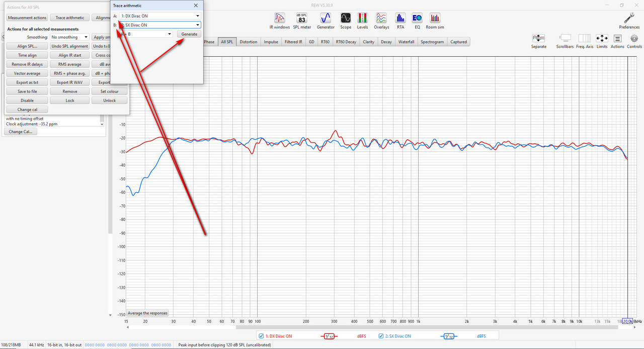Switch to the RT60 Decay tab
644x349 pixels.
pyautogui.click(x=347, y=42)
